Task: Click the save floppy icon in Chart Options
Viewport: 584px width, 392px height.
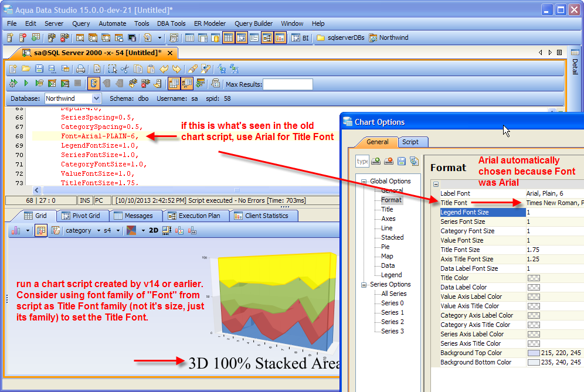Action: pos(402,161)
